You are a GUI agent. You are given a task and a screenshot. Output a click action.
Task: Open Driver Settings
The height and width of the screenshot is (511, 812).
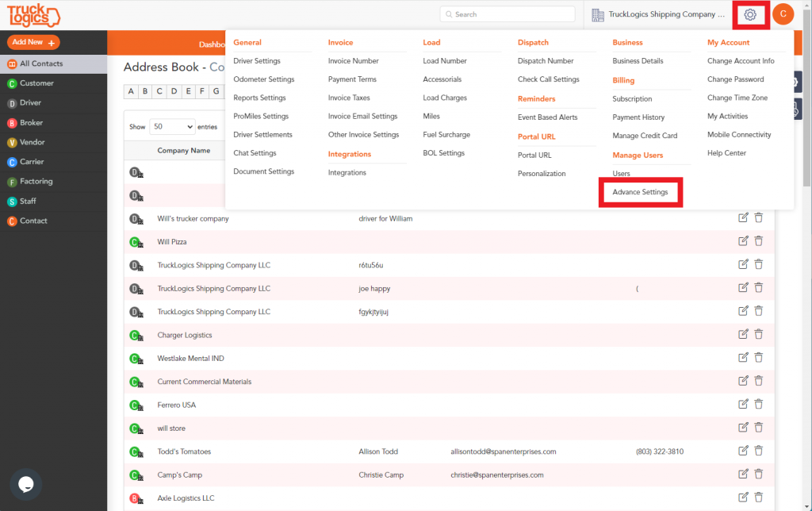[x=256, y=61]
